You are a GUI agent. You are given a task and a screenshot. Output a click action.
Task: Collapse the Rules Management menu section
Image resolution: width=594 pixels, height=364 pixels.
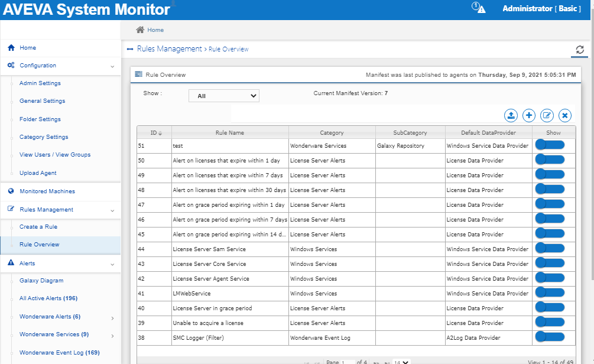tap(112, 210)
